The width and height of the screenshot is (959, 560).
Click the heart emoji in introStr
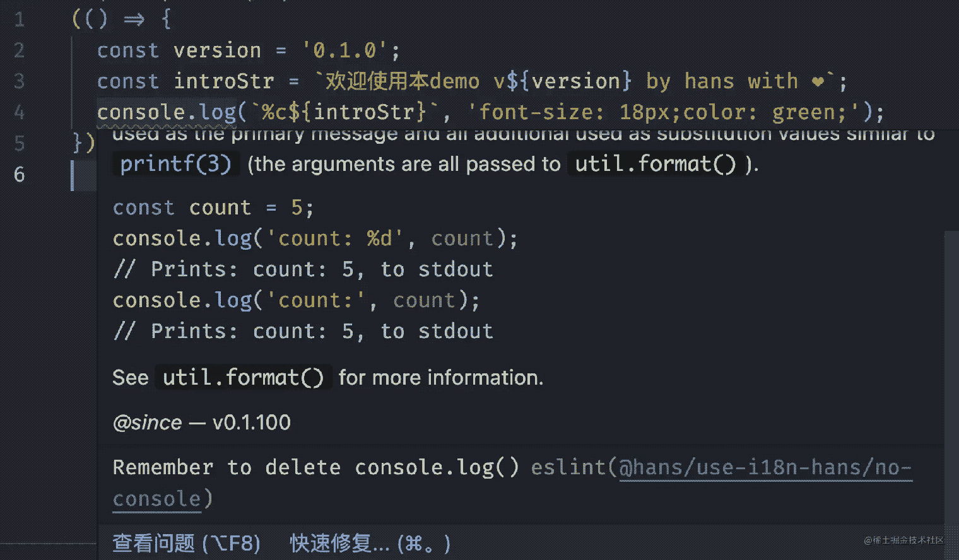tap(818, 81)
